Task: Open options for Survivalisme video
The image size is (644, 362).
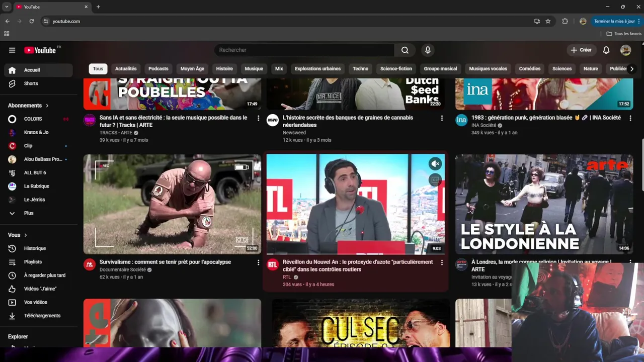Action: (x=259, y=262)
